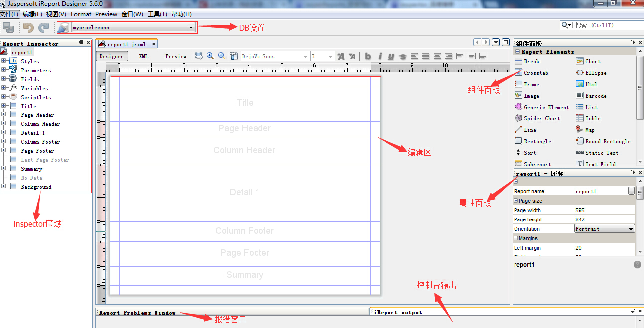Select the Ellipse element in palette
Screen dimensions: 644x328
click(591, 73)
